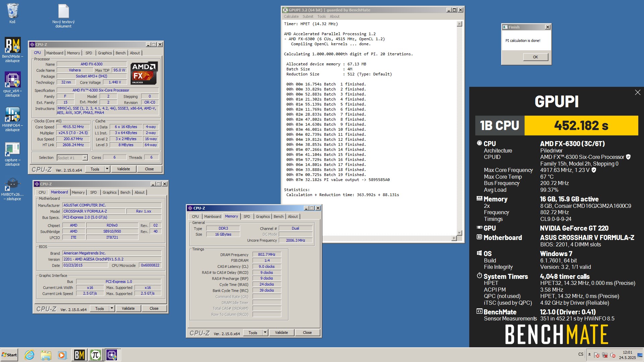Show hidden tray icons arrow
The image size is (644, 362).
589,355
